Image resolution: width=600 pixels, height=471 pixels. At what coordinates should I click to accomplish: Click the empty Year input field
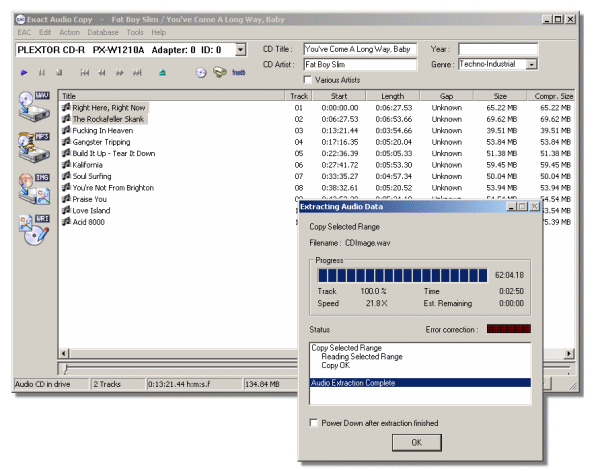pyautogui.click(x=498, y=49)
